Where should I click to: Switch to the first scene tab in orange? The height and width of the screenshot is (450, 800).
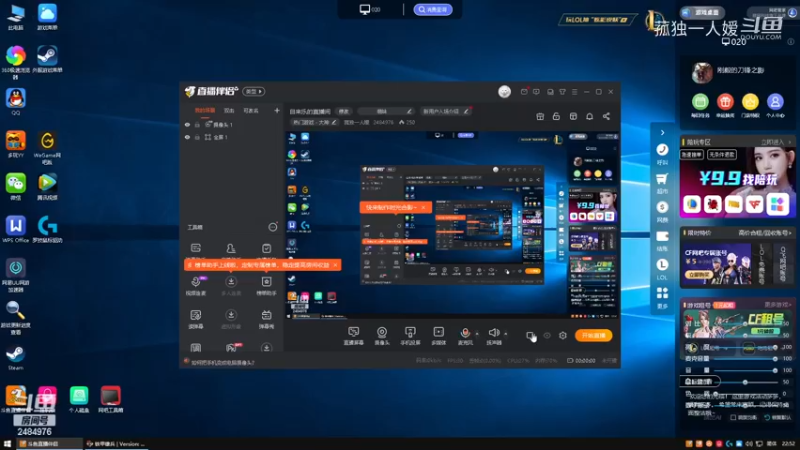point(205,110)
